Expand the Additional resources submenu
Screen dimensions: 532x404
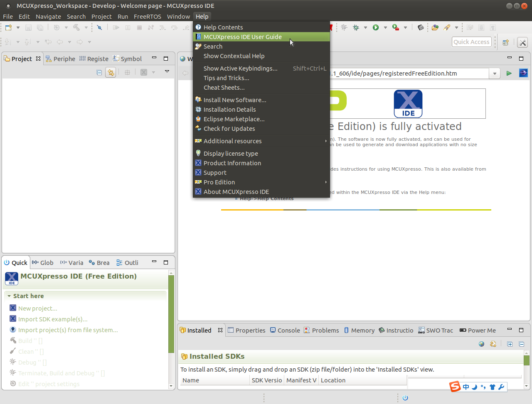(x=261, y=141)
